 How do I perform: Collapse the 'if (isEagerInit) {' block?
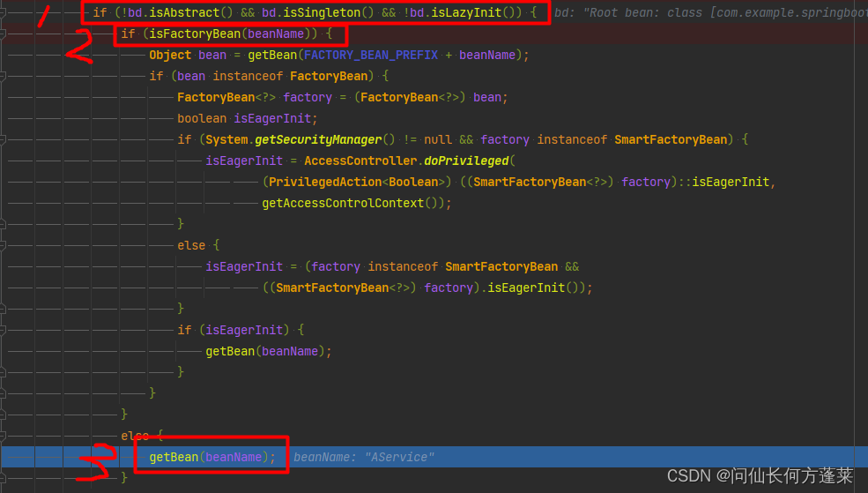tap(3, 330)
